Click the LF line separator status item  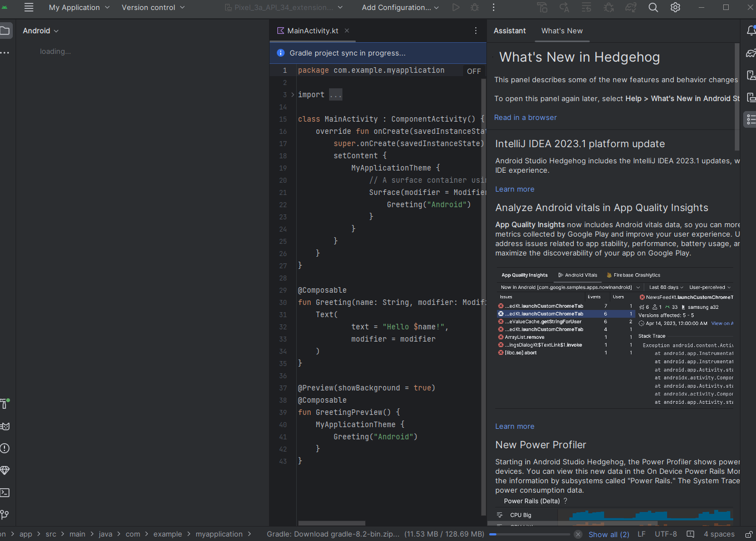click(x=641, y=534)
